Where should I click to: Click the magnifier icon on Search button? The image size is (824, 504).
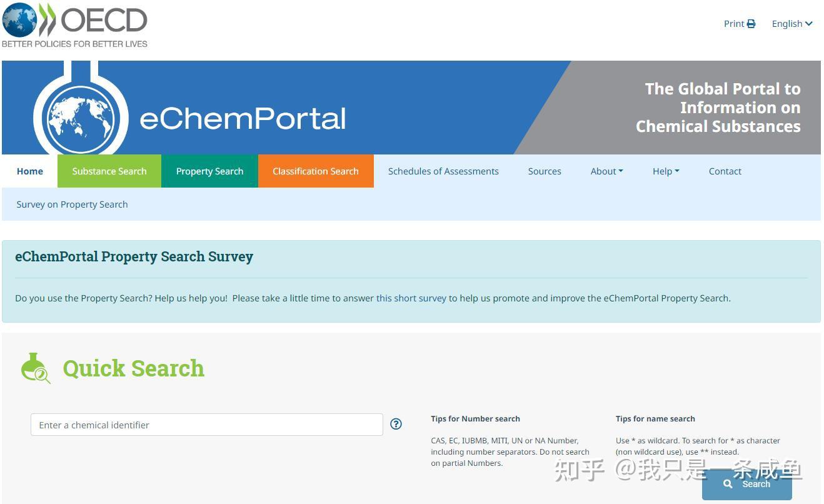coord(728,484)
